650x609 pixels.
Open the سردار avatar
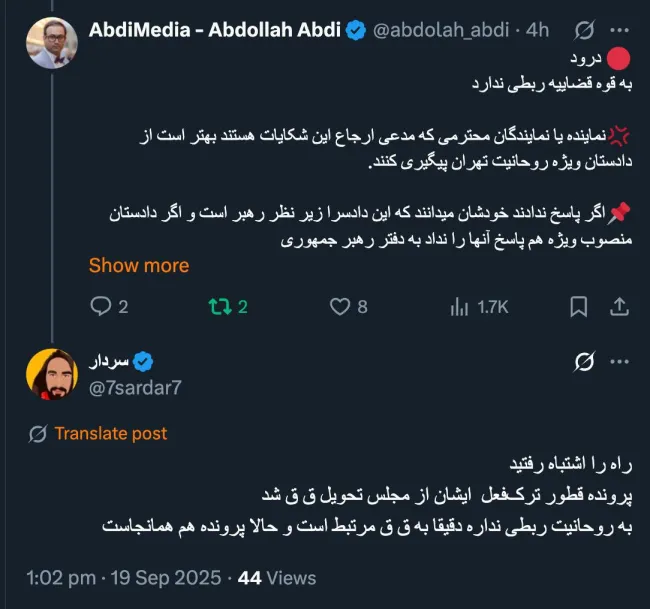coord(53,374)
